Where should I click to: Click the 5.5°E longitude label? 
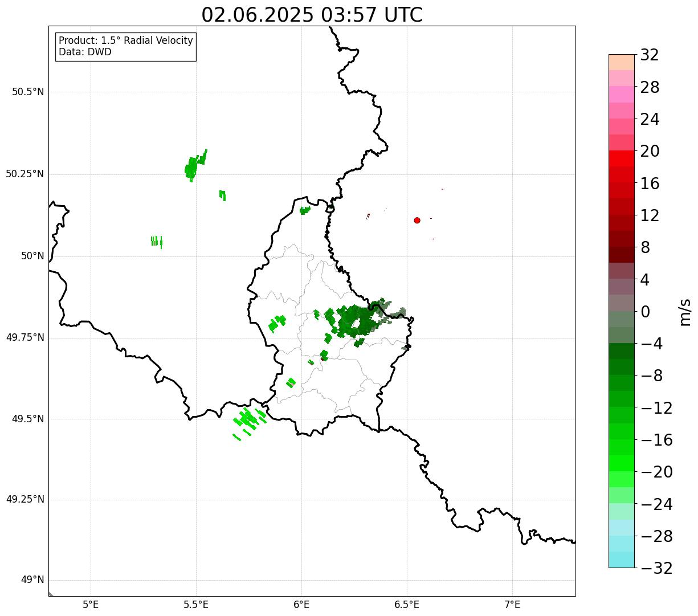[196, 605]
